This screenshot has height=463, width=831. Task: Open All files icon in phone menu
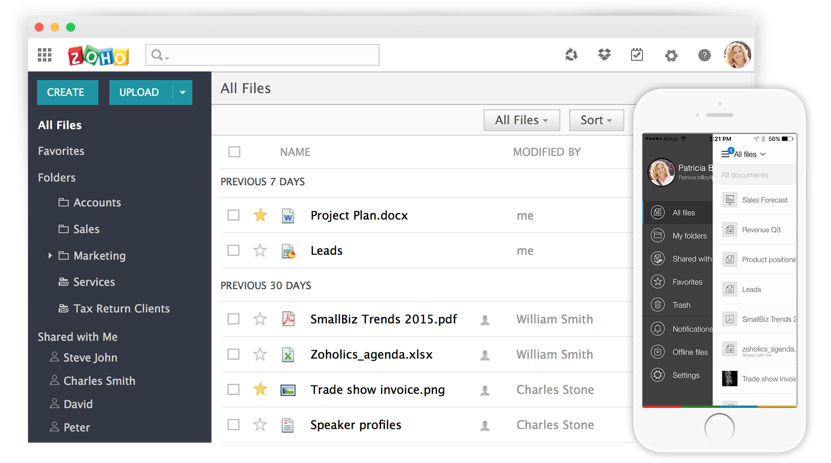pos(658,212)
